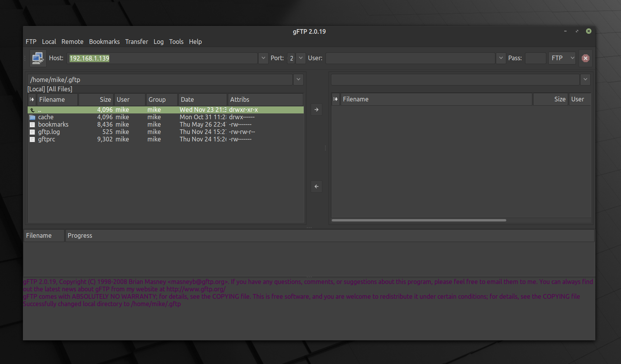Viewport: 621px width, 364px height.
Task: Sort local files by Size column
Action: (96, 99)
